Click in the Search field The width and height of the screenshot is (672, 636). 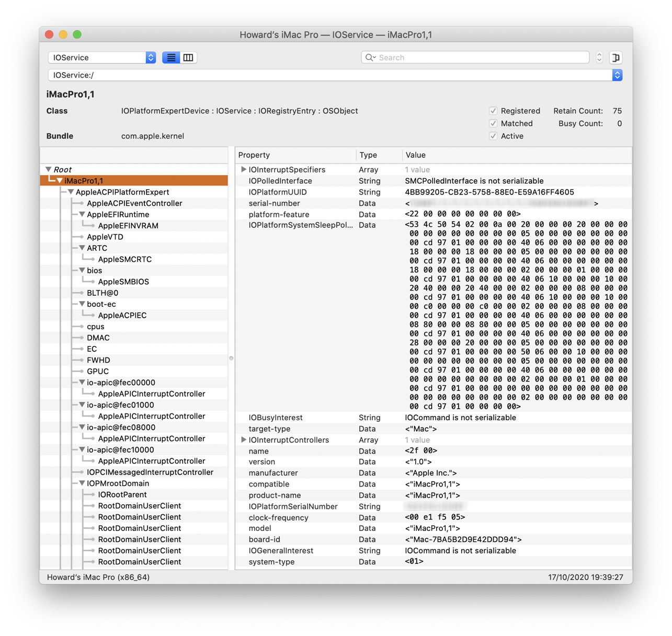click(x=481, y=57)
